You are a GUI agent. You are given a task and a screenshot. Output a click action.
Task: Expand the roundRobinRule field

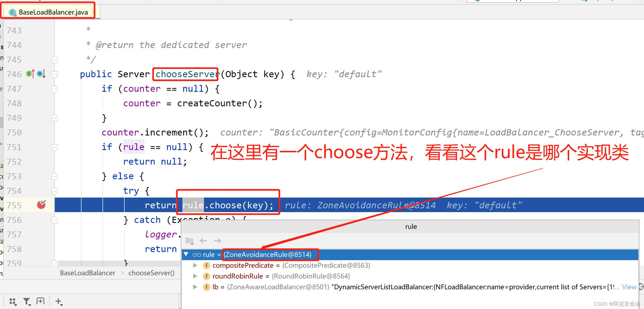[x=195, y=276]
